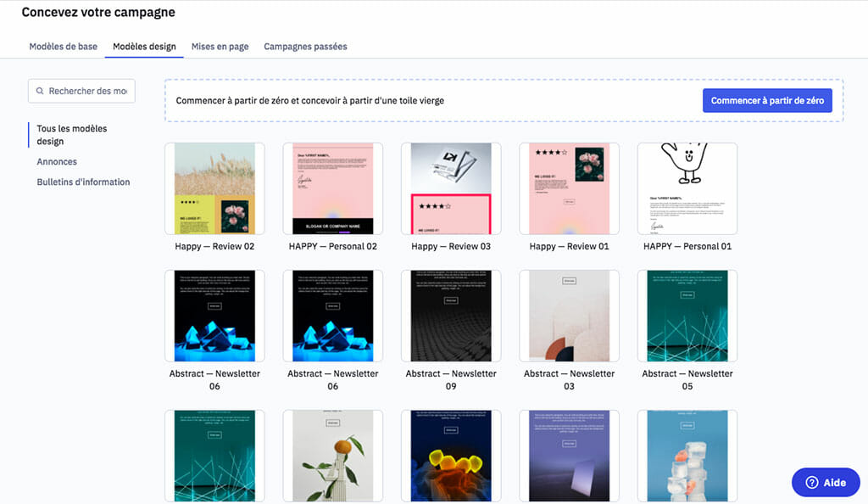Choose the HAPPY — Personal 01 template
Image resolution: width=868 pixels, height=504 pixels.
(687, 188)
